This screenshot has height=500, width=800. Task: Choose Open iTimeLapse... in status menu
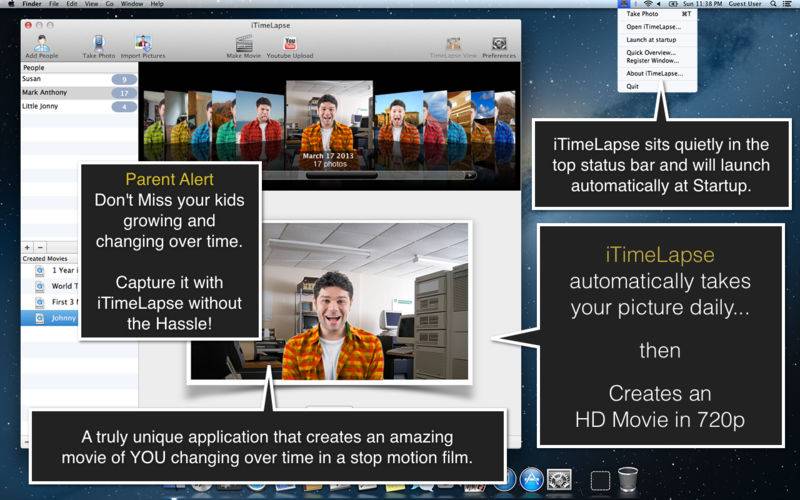click(657, 27)
